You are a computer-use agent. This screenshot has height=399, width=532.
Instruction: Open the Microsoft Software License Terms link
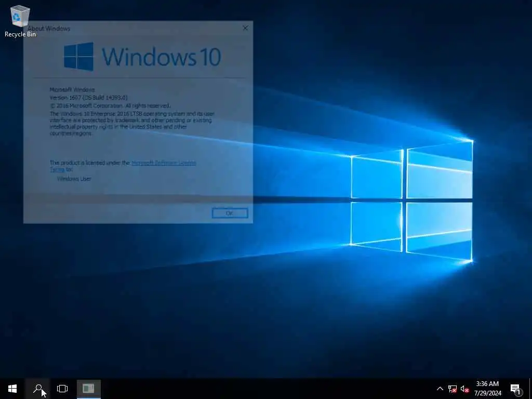(164, 163)
